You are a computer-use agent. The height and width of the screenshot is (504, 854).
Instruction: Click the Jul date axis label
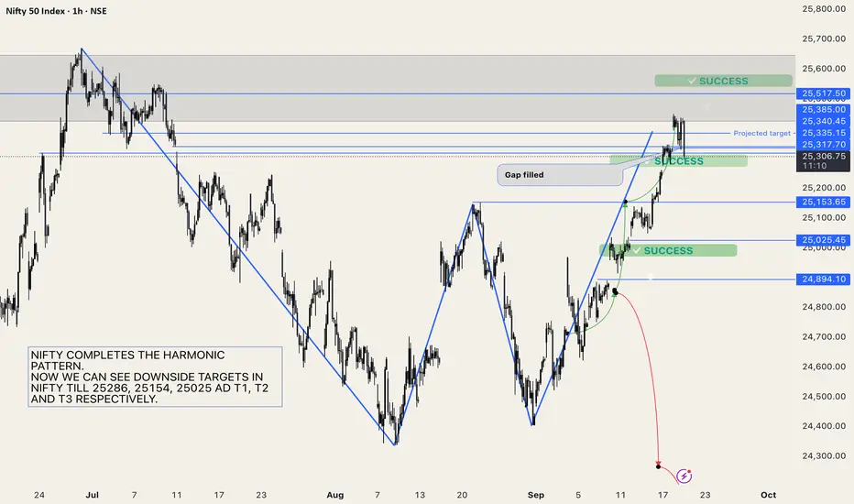coord(92,495)
